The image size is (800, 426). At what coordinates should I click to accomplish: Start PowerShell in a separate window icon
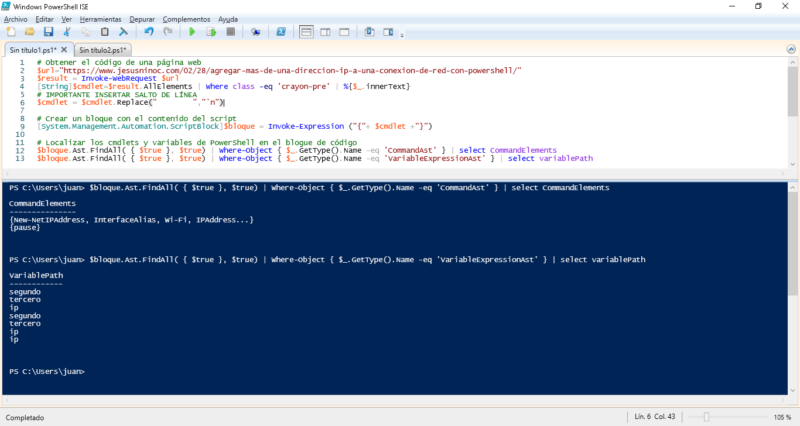coord(281,32)
